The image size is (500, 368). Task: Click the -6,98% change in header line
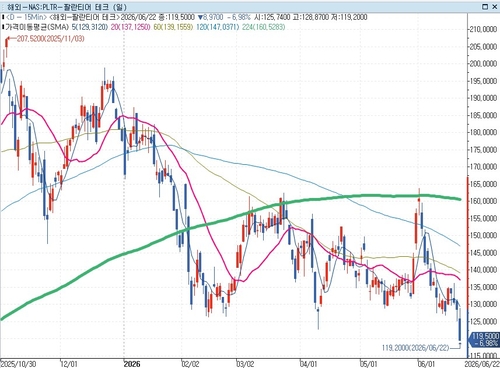click(x=239, y=17)
